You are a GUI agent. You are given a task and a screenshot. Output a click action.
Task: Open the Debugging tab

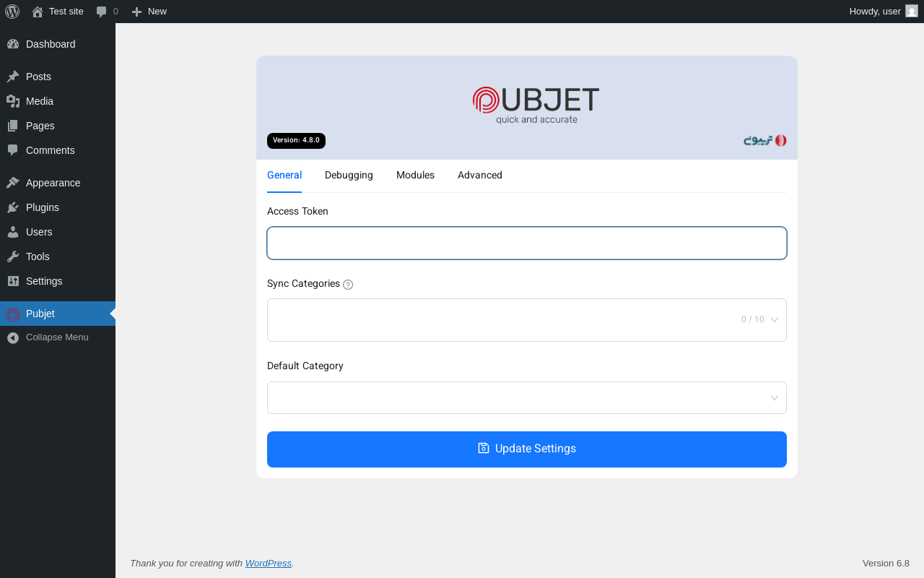point(349,176)
